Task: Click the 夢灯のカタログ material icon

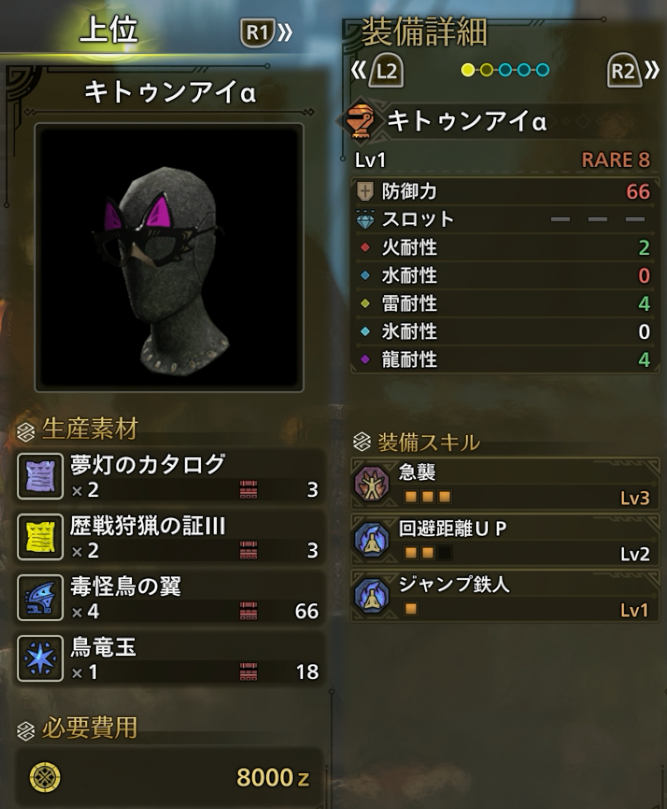Action: point(40,476)
